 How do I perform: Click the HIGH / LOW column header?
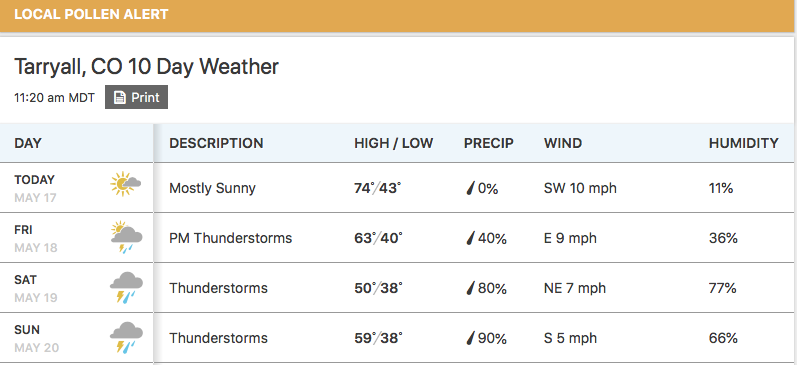pos(393,143)
